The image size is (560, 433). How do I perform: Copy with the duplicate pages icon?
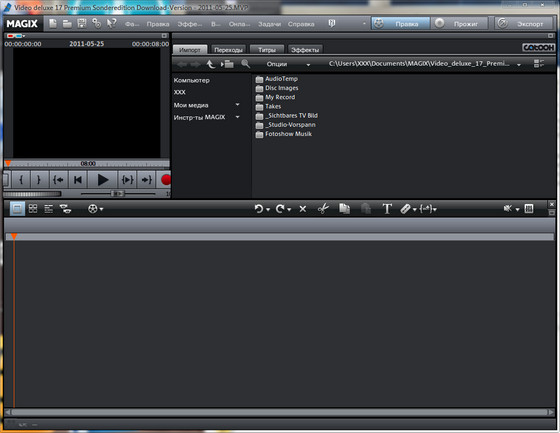pos(344,208)
